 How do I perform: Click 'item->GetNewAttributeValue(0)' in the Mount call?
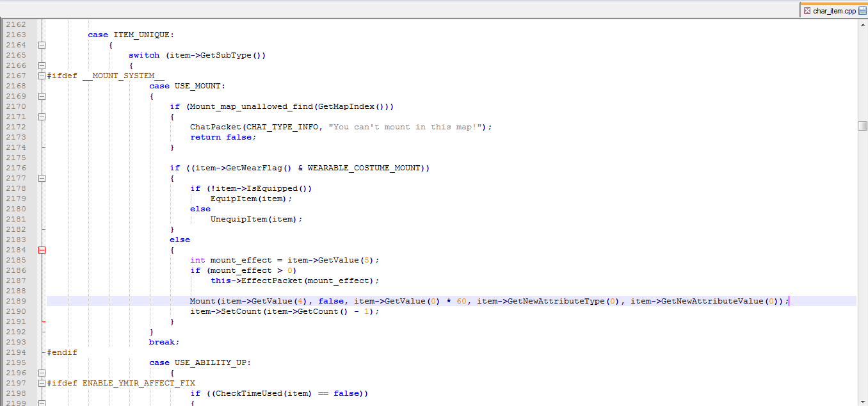click(705, 301)
